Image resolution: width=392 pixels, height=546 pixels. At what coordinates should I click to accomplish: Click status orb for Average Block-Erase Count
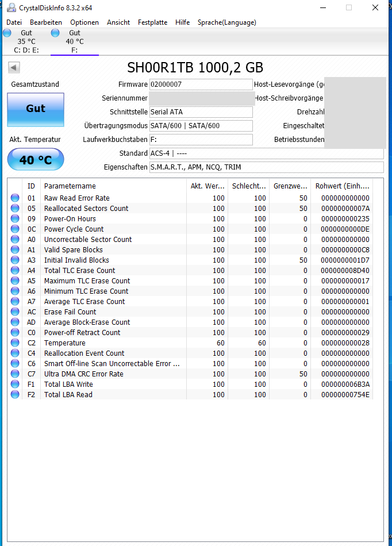tap(15, 322)
